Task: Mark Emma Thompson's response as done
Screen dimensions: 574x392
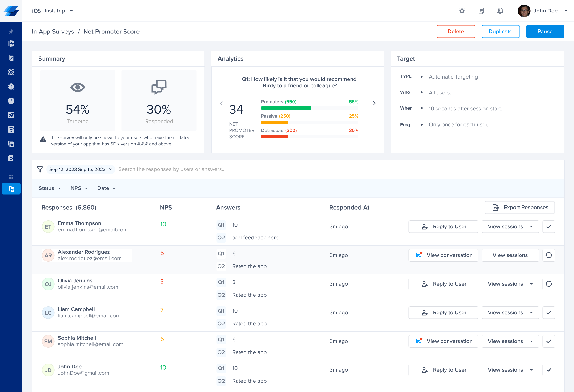Action: pyautogui.click(x=549, y=227)
